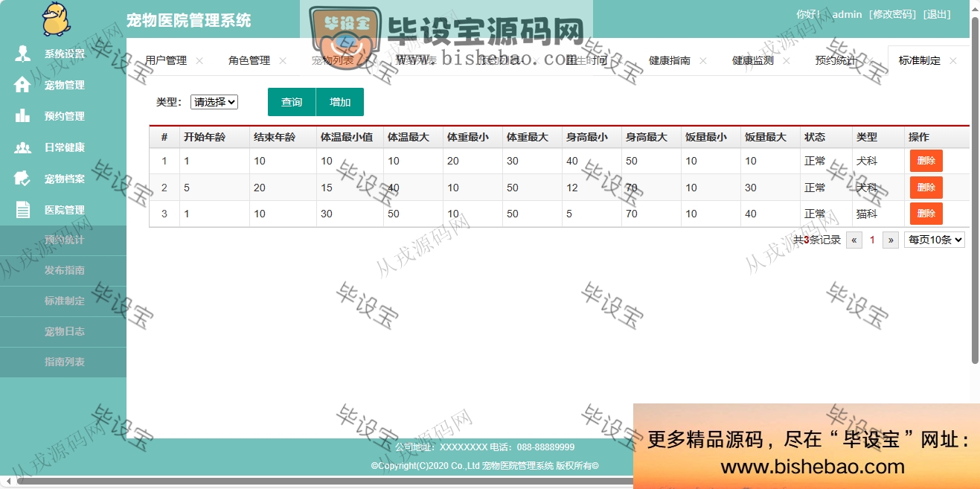Click 宠物医院管理系统 title in header
This screenshot has width=980, height=489.
189,20
